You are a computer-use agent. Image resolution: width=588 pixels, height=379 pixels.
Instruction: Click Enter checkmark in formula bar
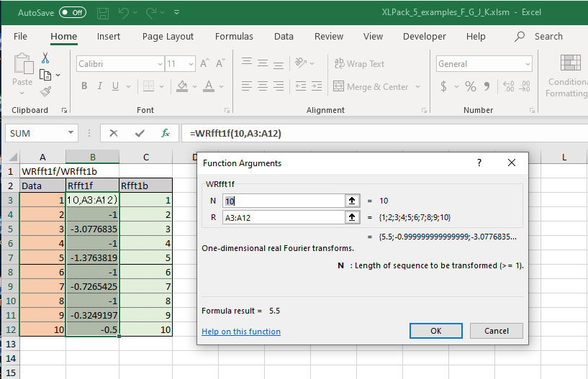click(140, 133)
